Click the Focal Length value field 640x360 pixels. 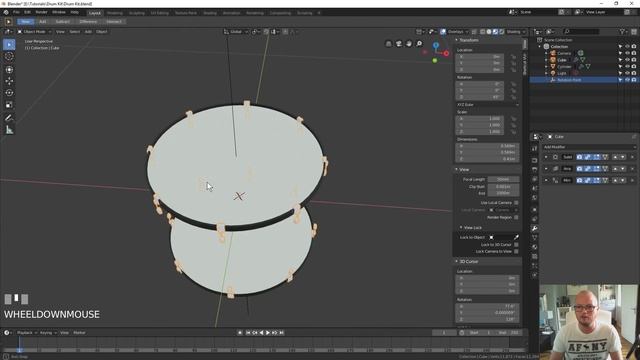[x=503, y=180]
